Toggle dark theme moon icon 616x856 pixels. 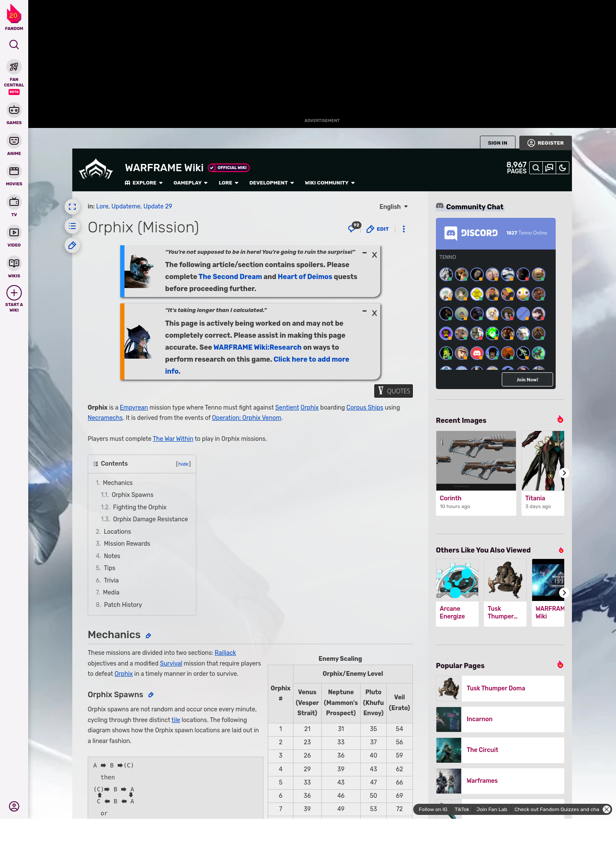click(x=563, y=168)
